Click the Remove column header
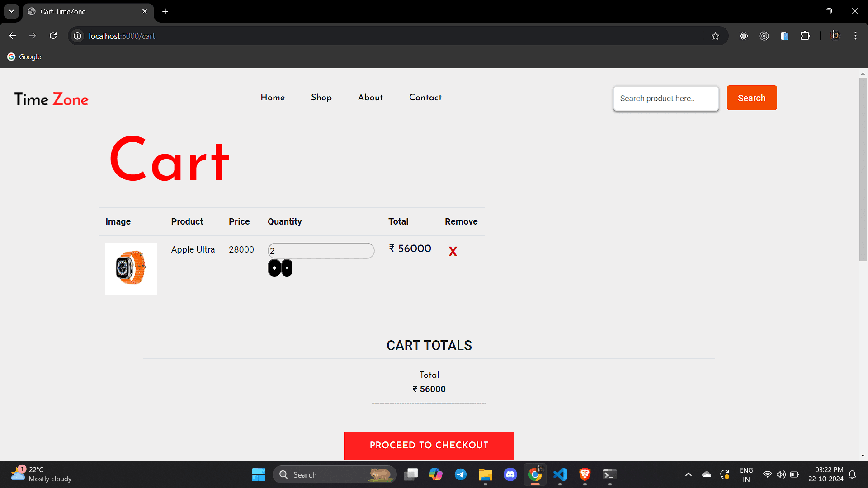Screen dimensions: 868x488 461,221
